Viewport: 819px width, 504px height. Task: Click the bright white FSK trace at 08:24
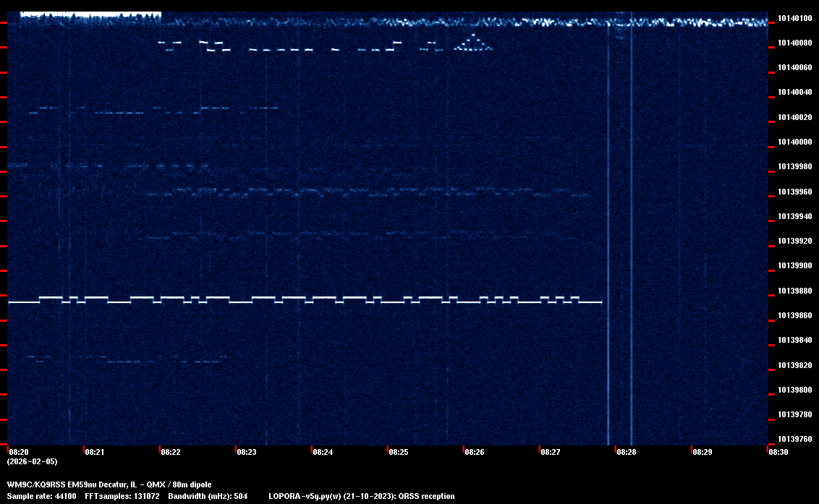pos(323,297)
